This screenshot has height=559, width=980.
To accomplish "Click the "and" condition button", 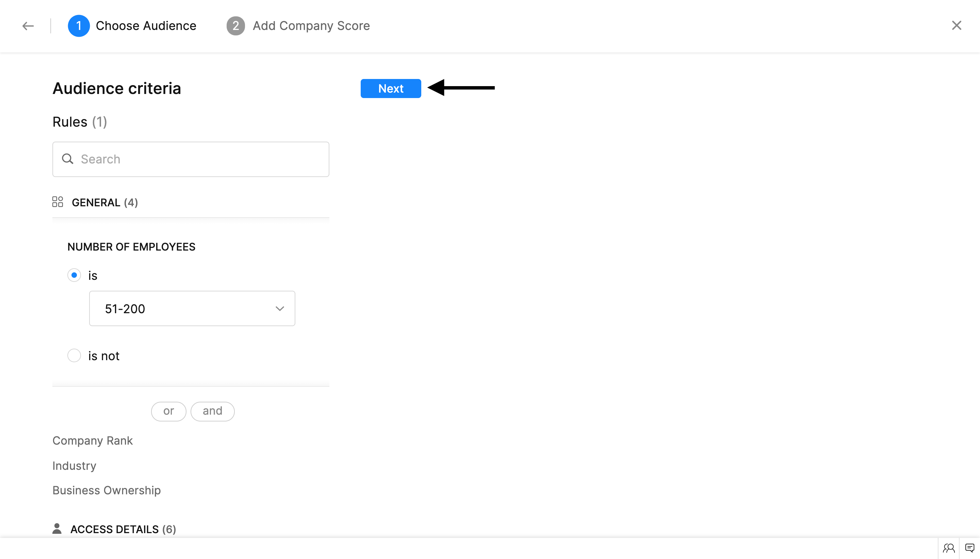I will pyautogui.click(x=212, y=411).
